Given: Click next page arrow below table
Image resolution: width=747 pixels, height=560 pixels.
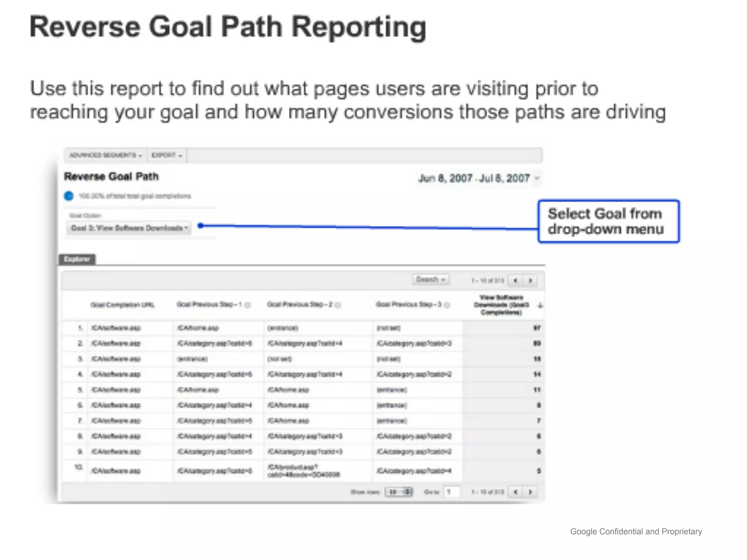Looking at the screenshot, I should point(530,492).
